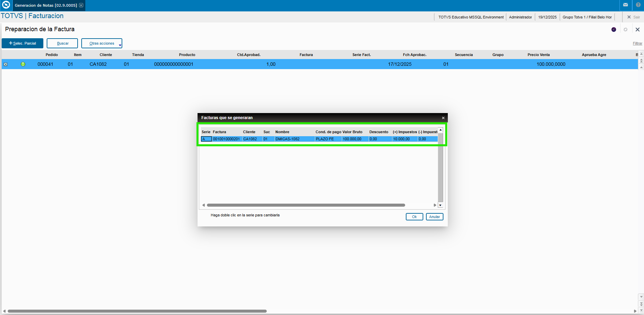Close the Preparacion de la Factura panel
This screenshot has width=644, height=315.
[638, 30]
